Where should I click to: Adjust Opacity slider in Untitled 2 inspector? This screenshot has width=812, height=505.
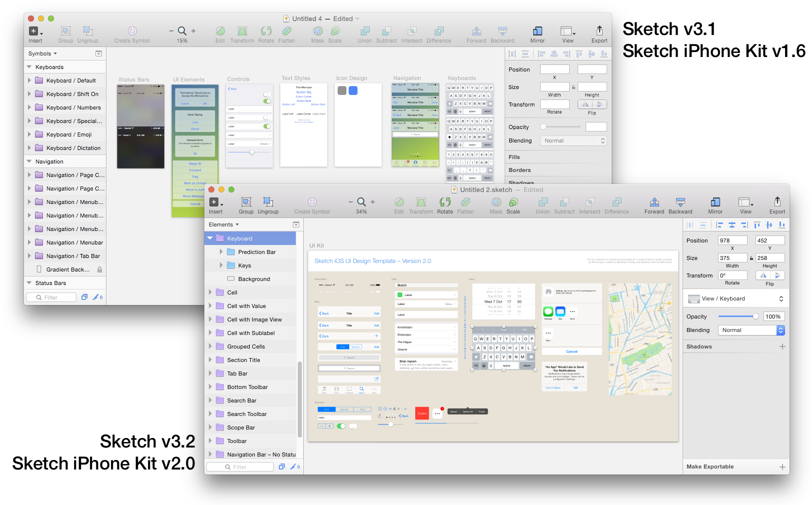(739, 316)
